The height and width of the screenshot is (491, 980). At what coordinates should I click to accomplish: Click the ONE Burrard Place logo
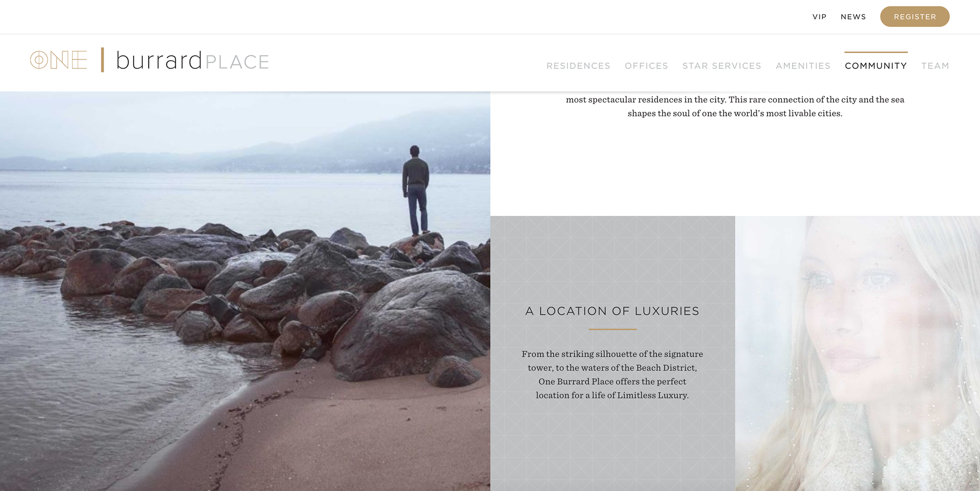(150, 60)
